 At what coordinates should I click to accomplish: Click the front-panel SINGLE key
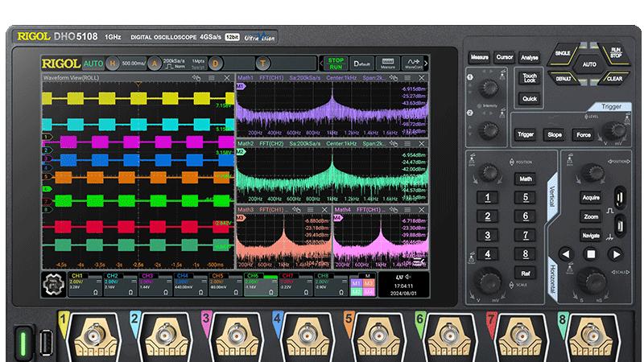[x=563, y=53]
